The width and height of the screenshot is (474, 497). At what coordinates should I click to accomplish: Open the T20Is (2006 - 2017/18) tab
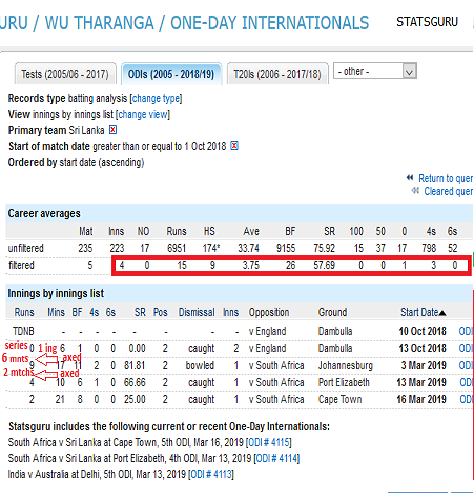coord(277,74)
